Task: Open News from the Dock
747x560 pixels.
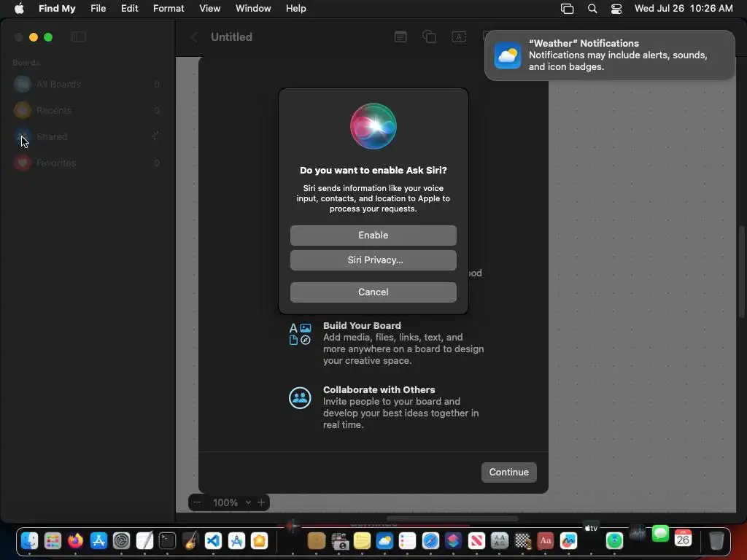Action: [x=476, y=540]
